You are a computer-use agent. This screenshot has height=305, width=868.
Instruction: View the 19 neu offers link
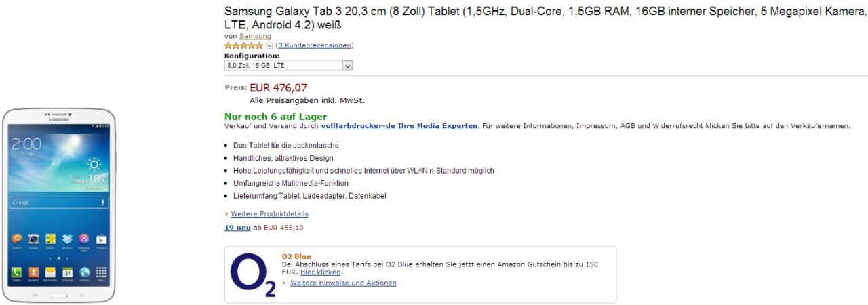pyautogui.click(x=237, y=228)
